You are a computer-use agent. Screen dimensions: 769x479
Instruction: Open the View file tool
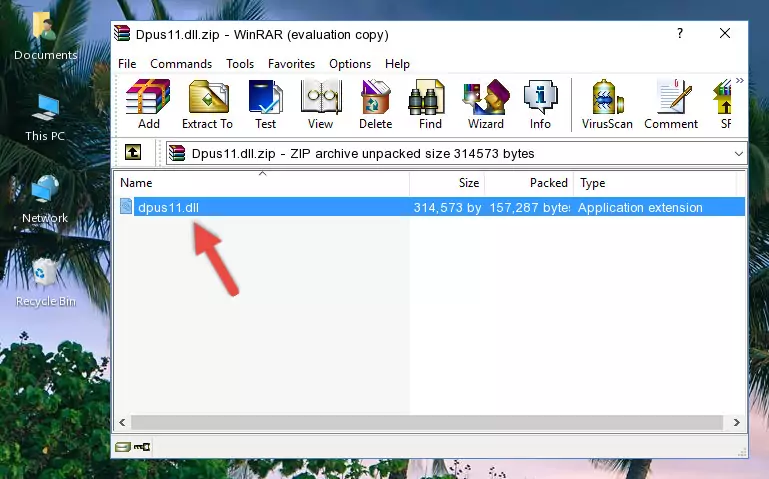(321, 104)
